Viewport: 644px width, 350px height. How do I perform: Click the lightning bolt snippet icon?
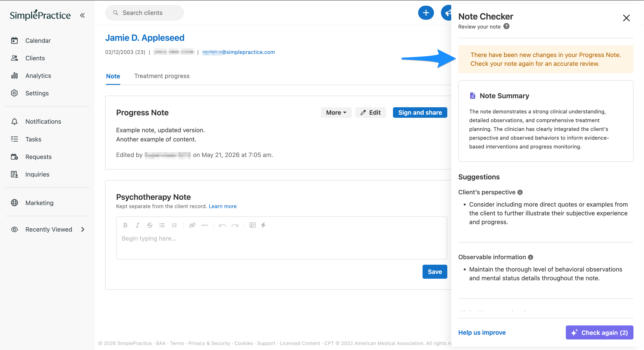263,225
